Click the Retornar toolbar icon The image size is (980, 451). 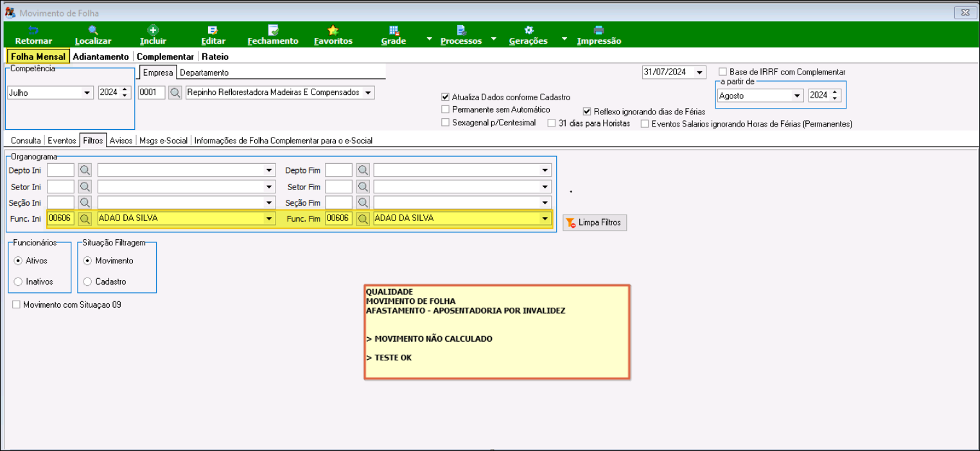pos(33,30)
